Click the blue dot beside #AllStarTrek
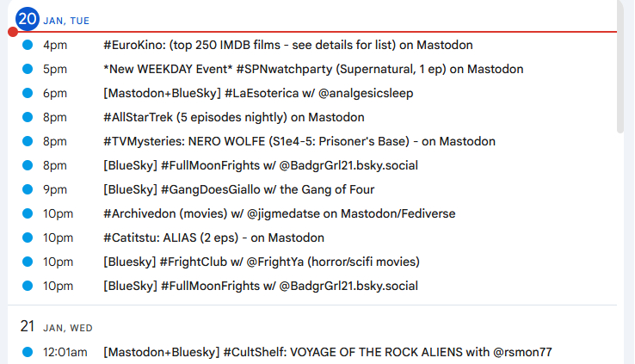This screenshot has width=635, height=364. click(28, 117)
